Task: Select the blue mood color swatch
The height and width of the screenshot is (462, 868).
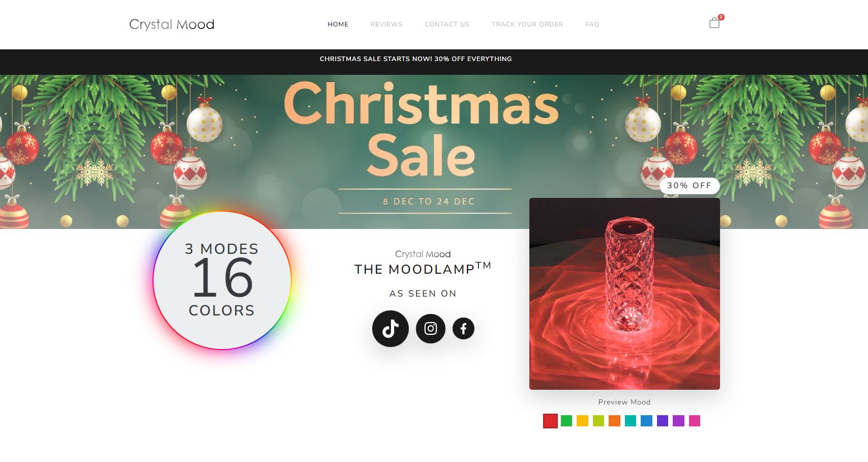Action: point(646,421)
